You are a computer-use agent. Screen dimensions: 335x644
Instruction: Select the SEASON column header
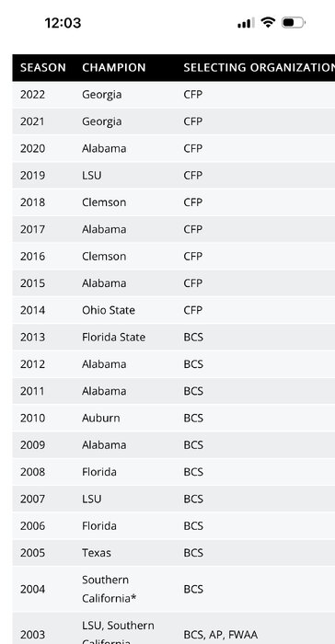pos(42,68)
